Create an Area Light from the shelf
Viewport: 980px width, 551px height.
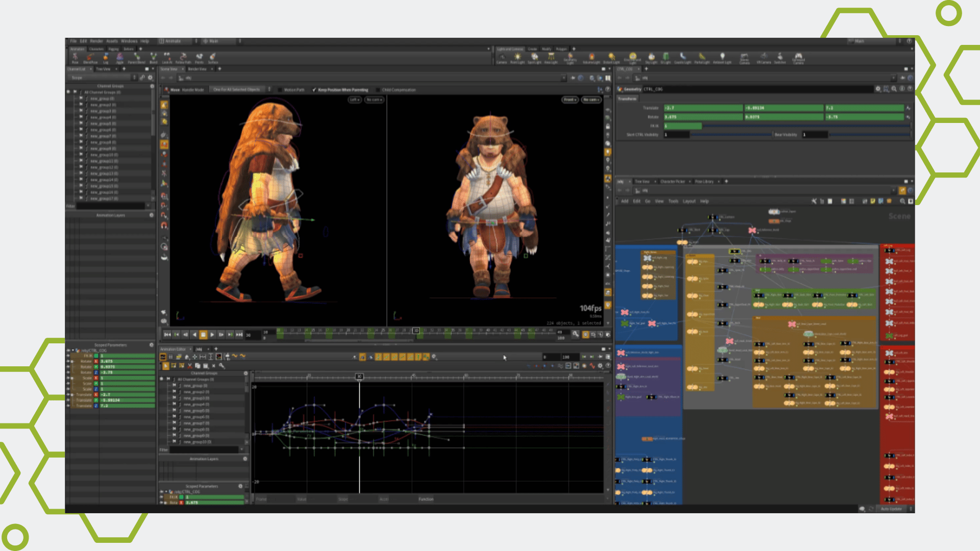[551, 58]
